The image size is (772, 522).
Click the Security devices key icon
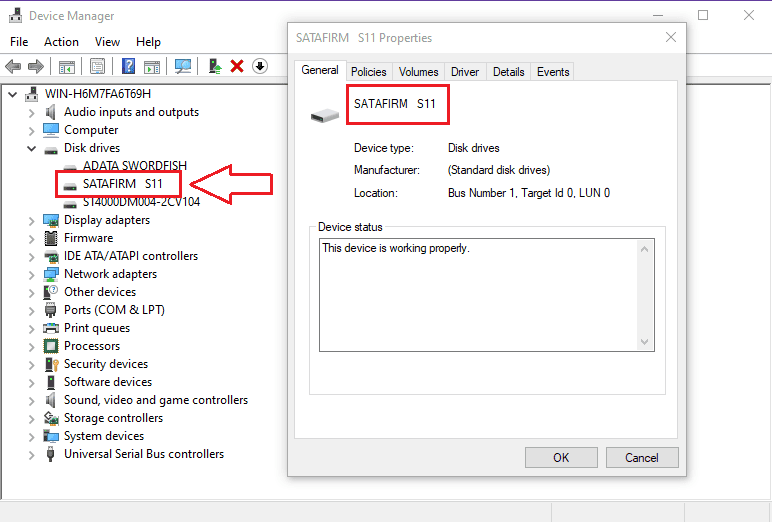pyautogui.click(x=51, y=364)
